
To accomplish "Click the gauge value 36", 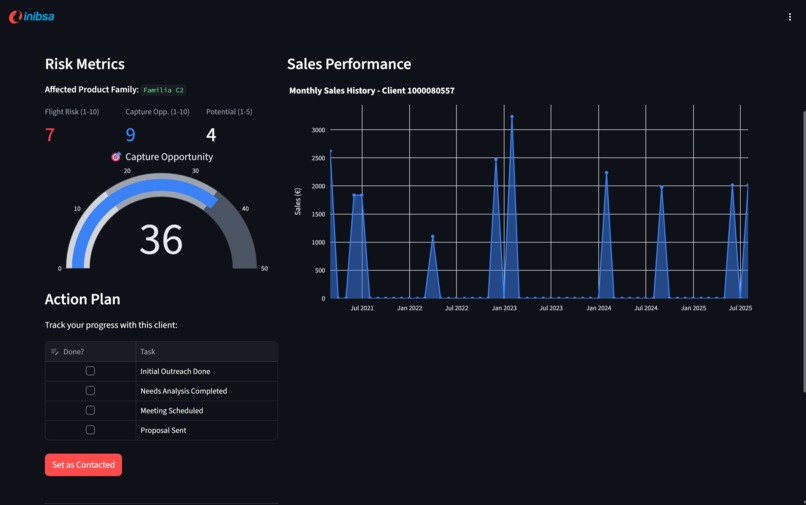I will point(161,240).
